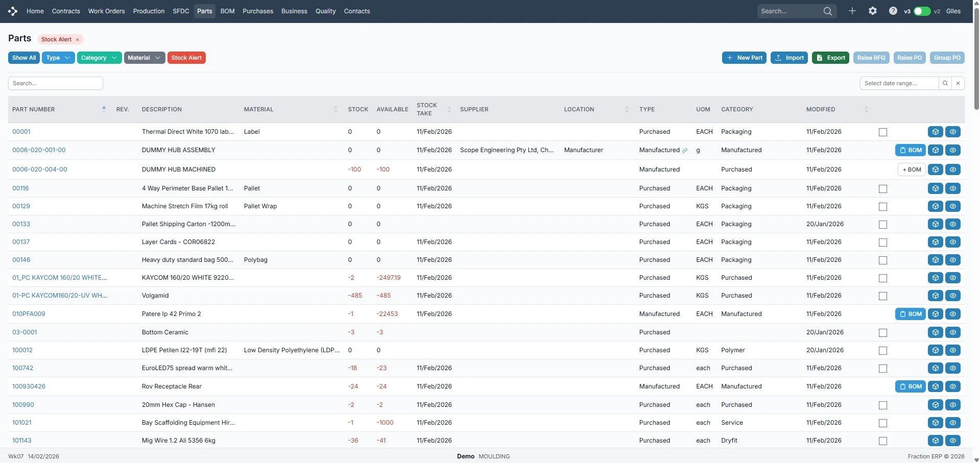Click the eye view icon for part 00001
Viewport: 980px width, 463px height.
pyautogui.click(x=952, y=132)
